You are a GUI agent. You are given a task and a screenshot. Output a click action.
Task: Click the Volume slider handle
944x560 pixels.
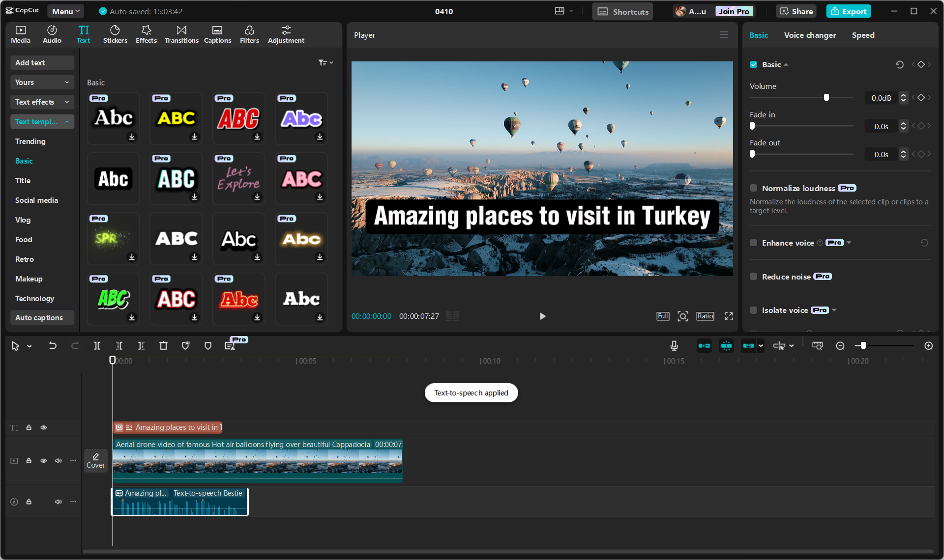pyautogui.click(x=826, y=98)
